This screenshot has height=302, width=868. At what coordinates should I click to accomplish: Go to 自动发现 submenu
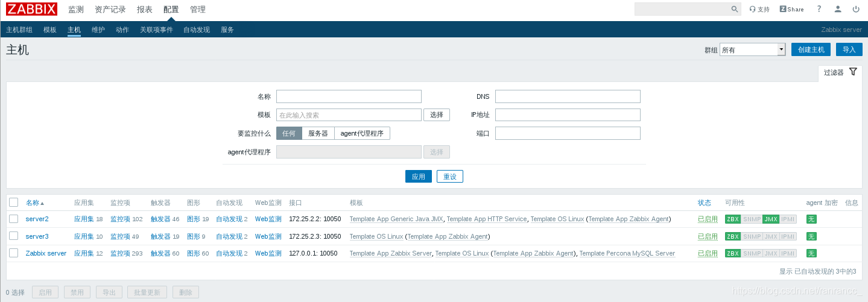pyautogui.click(x=197, y=30)
